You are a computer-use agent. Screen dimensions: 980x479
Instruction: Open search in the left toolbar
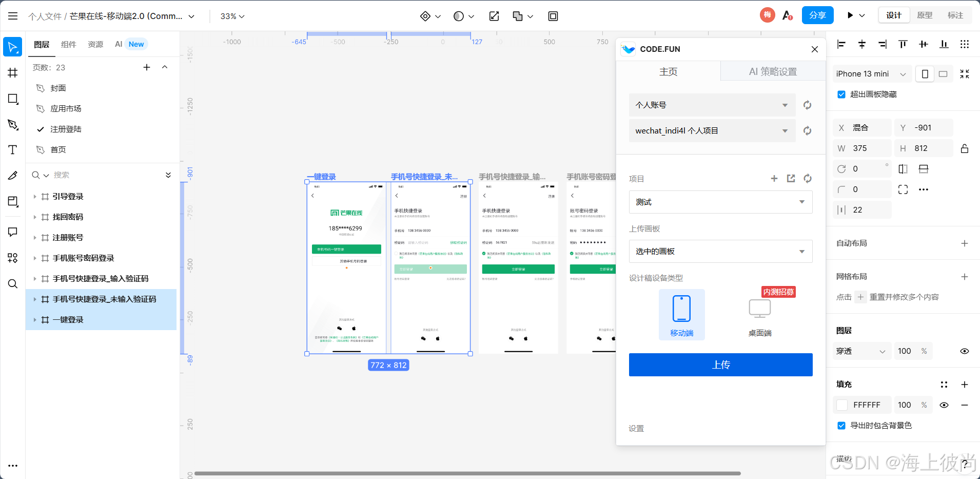click(x=12, y=283)
